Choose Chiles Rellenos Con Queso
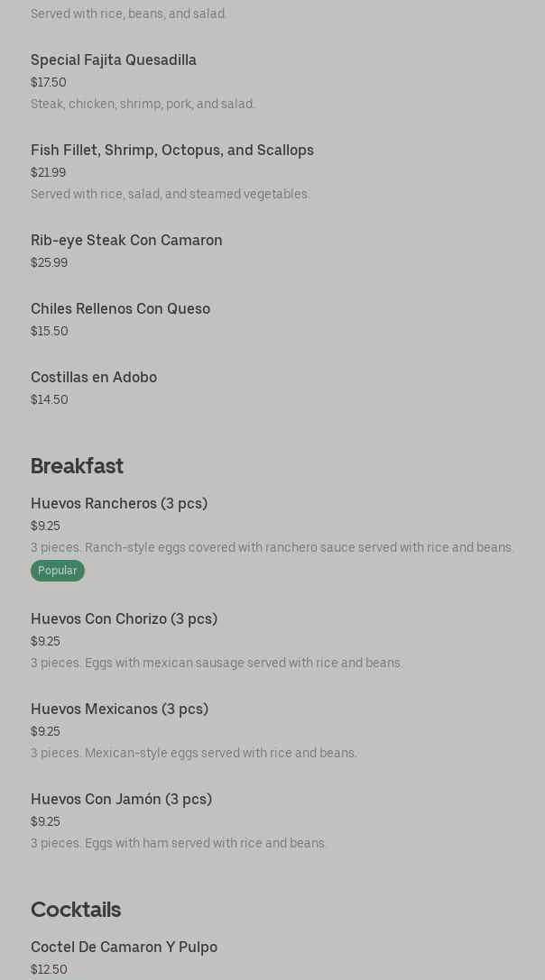Viewport: 545px width, 980px height. pos(120,308)
